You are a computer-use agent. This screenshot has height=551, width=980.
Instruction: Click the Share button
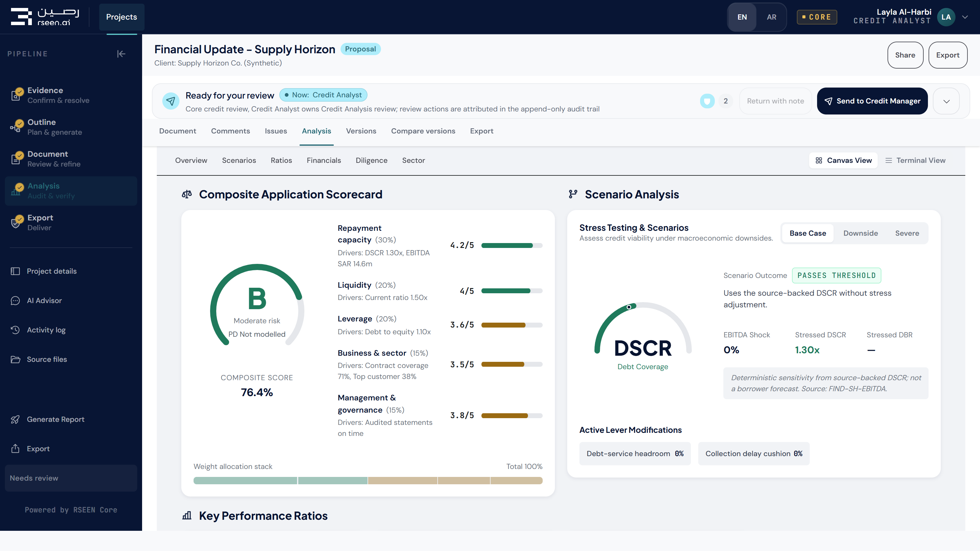(905, 55)
